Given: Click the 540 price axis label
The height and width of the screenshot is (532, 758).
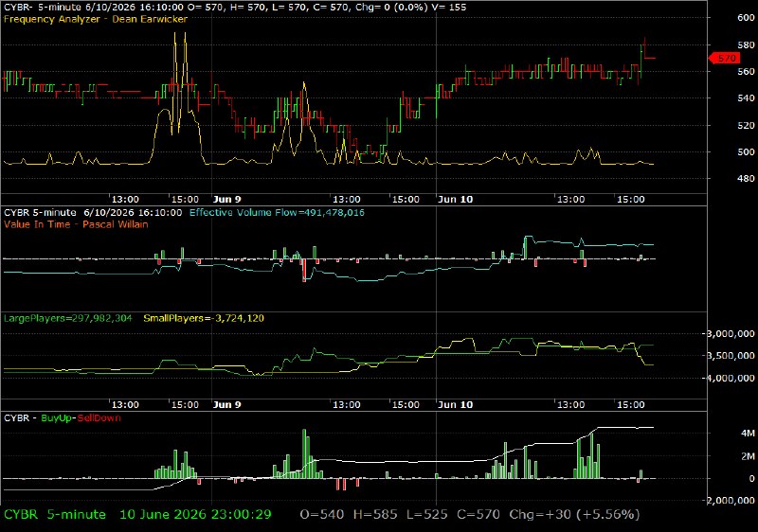Looking at the screenshot, I should 746,98.
